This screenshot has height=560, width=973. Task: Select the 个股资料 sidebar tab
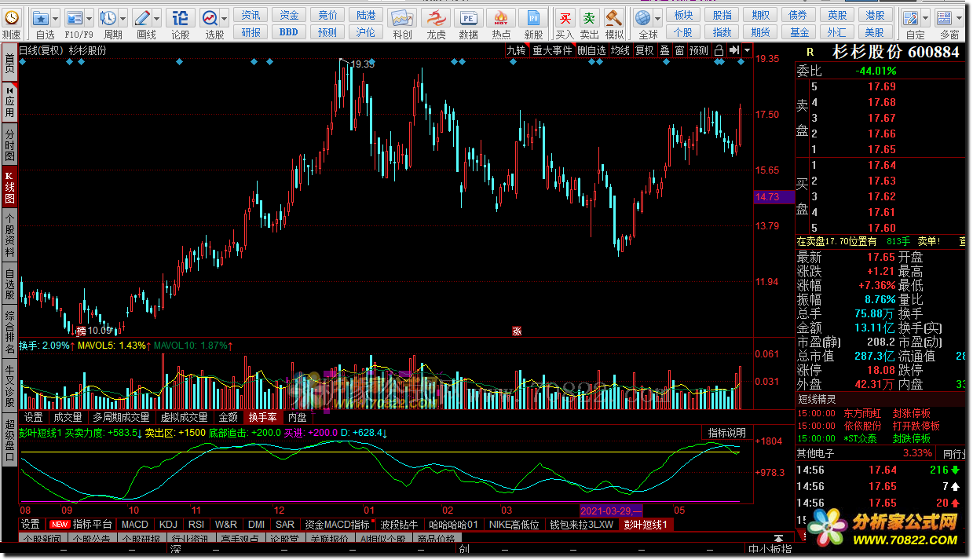pyautogui.click(x=9, y=236)
